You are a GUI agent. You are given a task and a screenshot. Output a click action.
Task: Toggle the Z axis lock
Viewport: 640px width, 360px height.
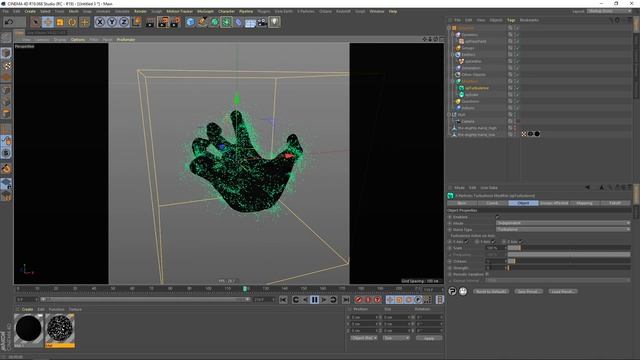(124, 22)
